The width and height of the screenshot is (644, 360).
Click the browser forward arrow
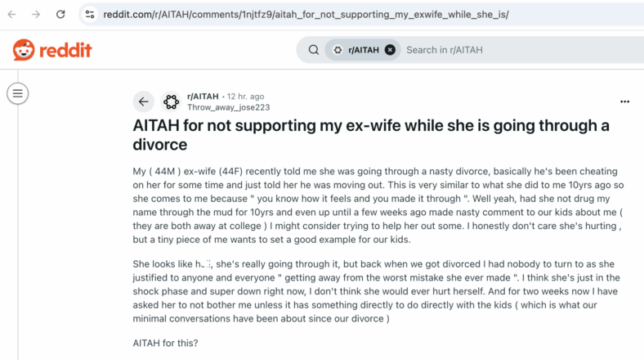[x=36, y=15]
